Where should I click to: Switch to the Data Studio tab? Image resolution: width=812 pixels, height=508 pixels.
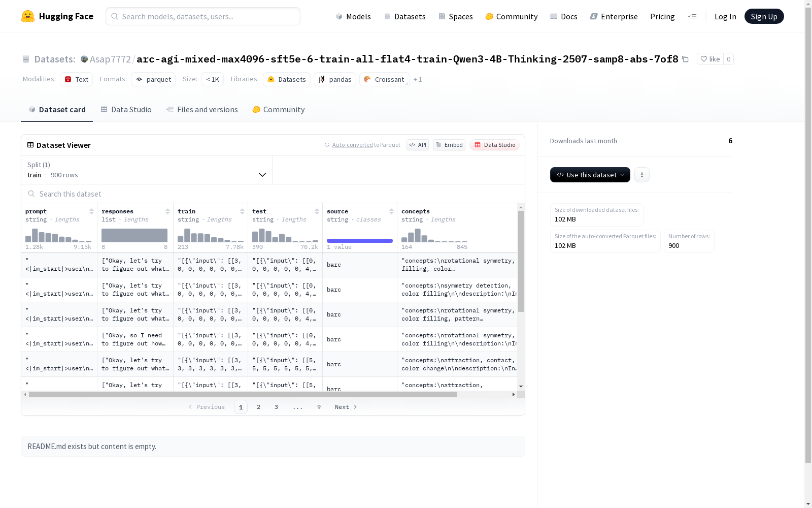tap(126, 109)
